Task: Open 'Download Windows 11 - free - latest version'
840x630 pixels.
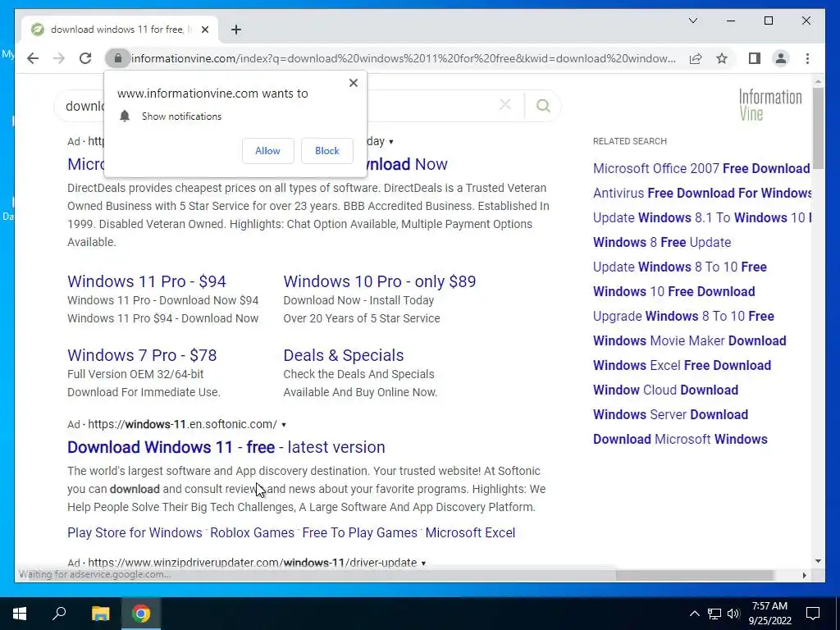Action: pyautogui.click(x=226, y=447)
